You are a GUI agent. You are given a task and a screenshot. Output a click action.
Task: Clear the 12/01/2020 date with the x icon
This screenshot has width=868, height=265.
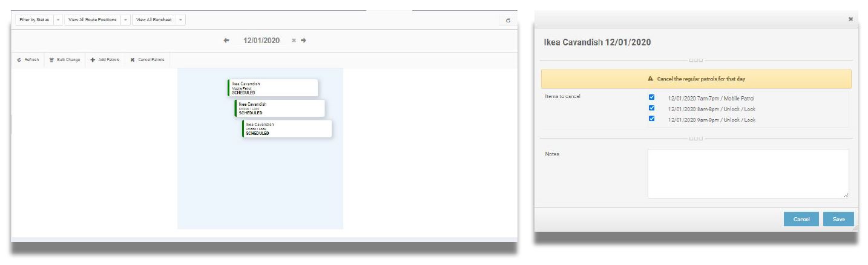(x=294, y=41)
